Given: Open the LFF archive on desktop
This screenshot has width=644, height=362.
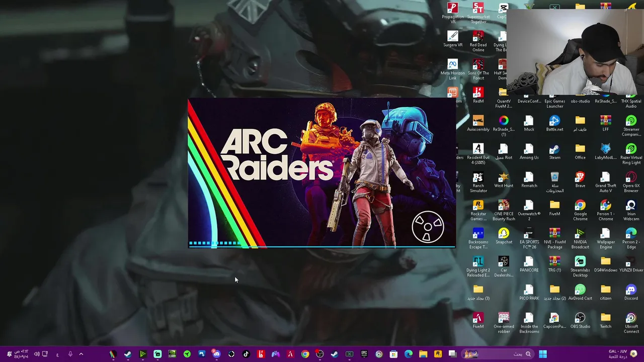Looking at the screenshot, I should coord(605,124).
